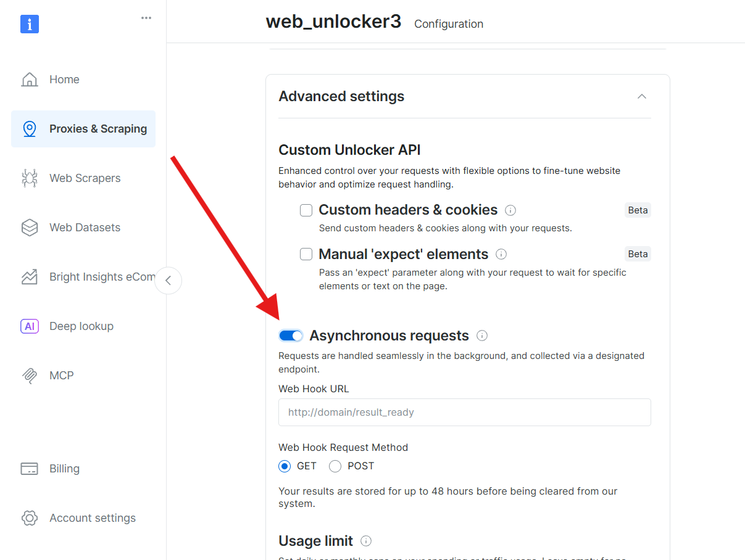The height and width of the screenshot is (560, 745).
Task: Select the Deep lookup AI icon
Action: click(30, 326)
